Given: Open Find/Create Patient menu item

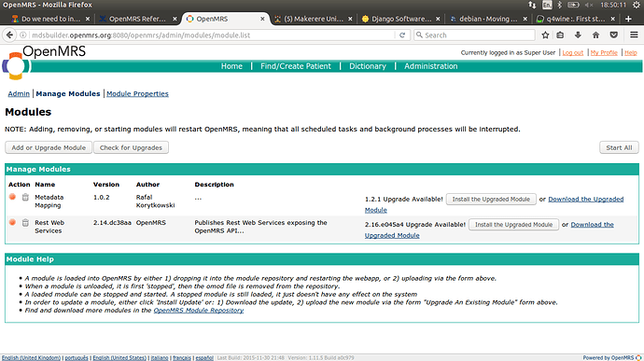Looking at the screenshot, I should 296,66.
